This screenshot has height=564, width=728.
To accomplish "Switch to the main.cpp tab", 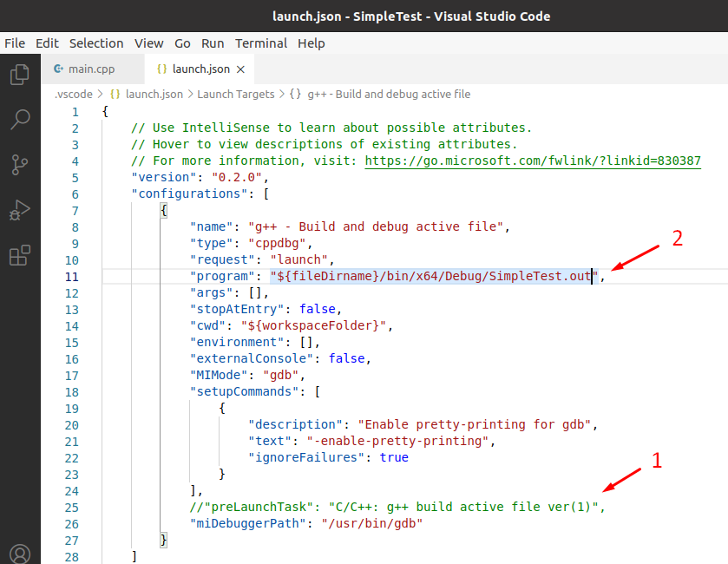I will point(93,69).
